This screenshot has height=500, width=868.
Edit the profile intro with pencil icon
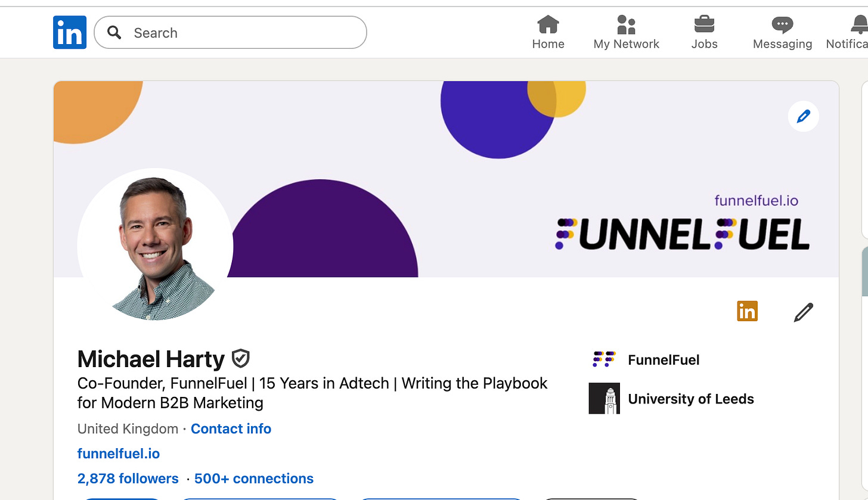803,312
